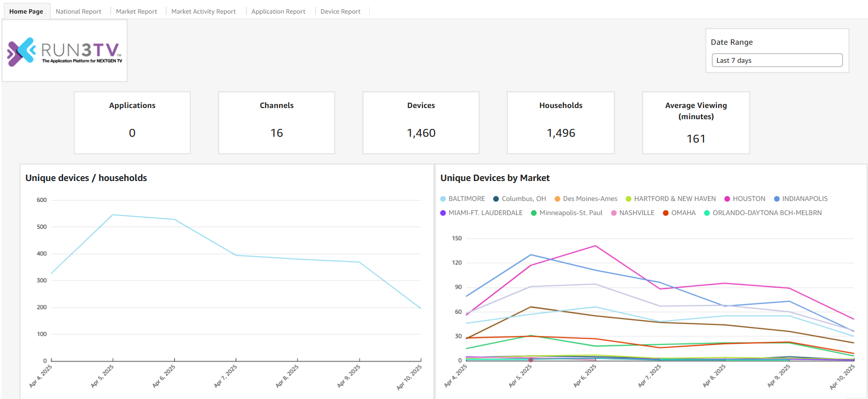Switch to the National Report tab
The width and height of the screenshot is (868, 399).
coord(78,12)
